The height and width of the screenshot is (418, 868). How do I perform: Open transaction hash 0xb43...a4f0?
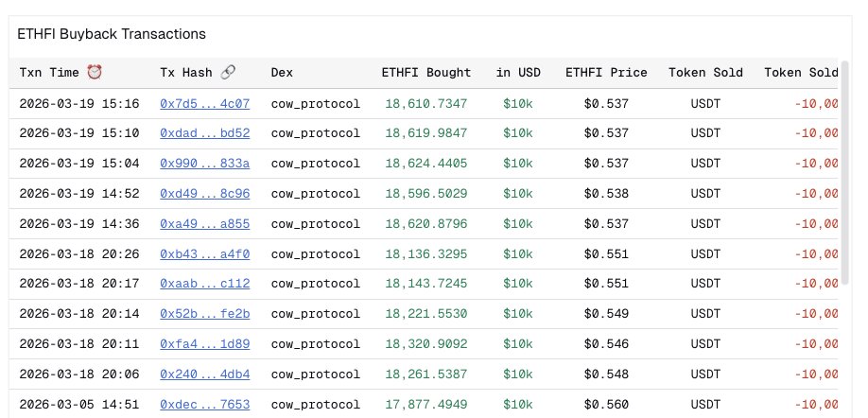204,254
